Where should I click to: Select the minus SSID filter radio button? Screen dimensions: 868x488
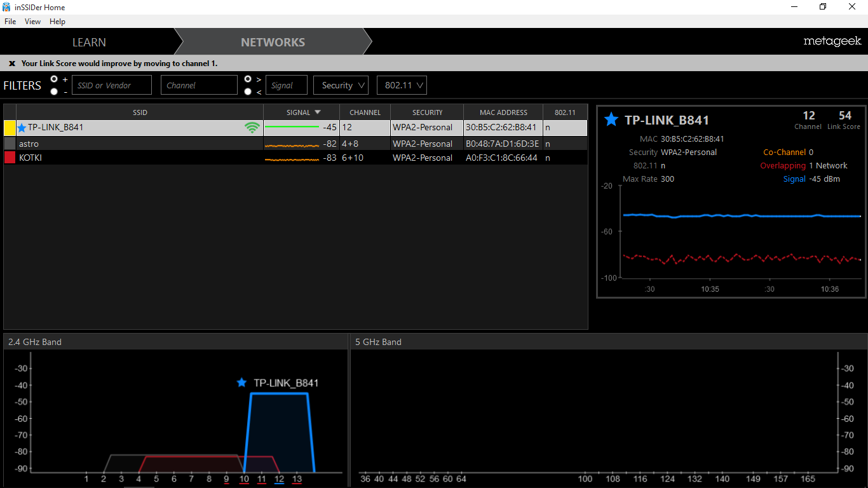pos(54,91)
